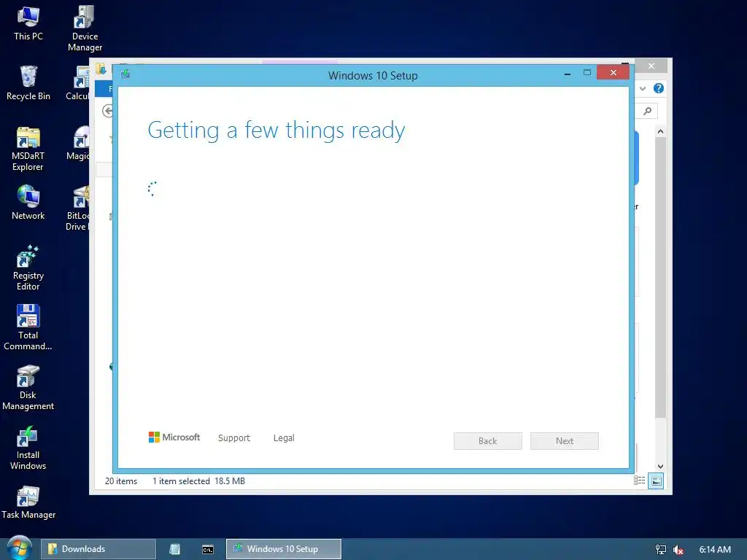Image resolution: width=747 pixels, height=560 pixels.
Task: Click the Explorer vertical scrollbar thumb
Action: click(x=660, y=278)
